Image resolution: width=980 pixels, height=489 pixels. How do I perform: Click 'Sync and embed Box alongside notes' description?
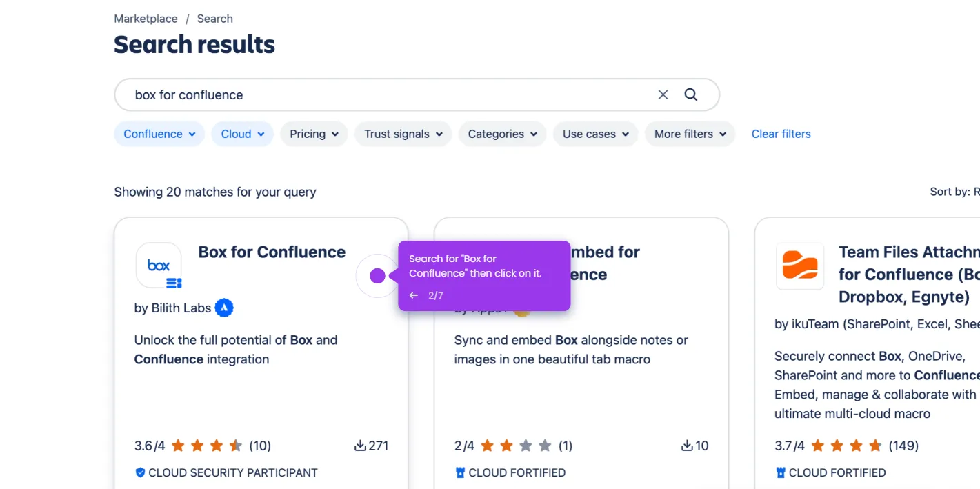571,350
